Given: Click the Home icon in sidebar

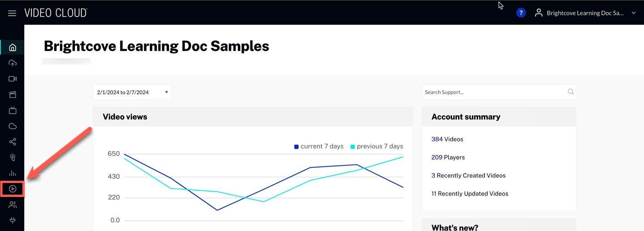Looking at the screenshot, I should click(13, 48).
